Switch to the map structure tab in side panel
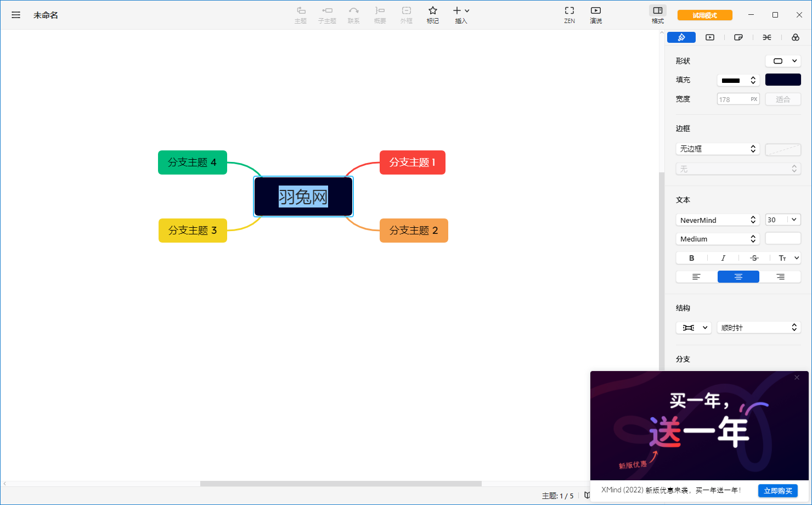Viewport: 812px width, 505px height. [767, 37]
